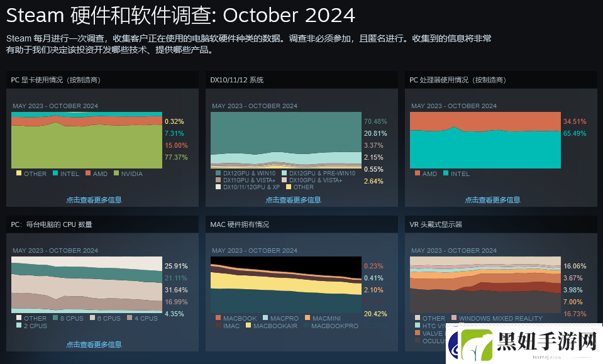
Task: Click the 20.42% value in MAC hardware panel
Action: click(x=375, y=314)
